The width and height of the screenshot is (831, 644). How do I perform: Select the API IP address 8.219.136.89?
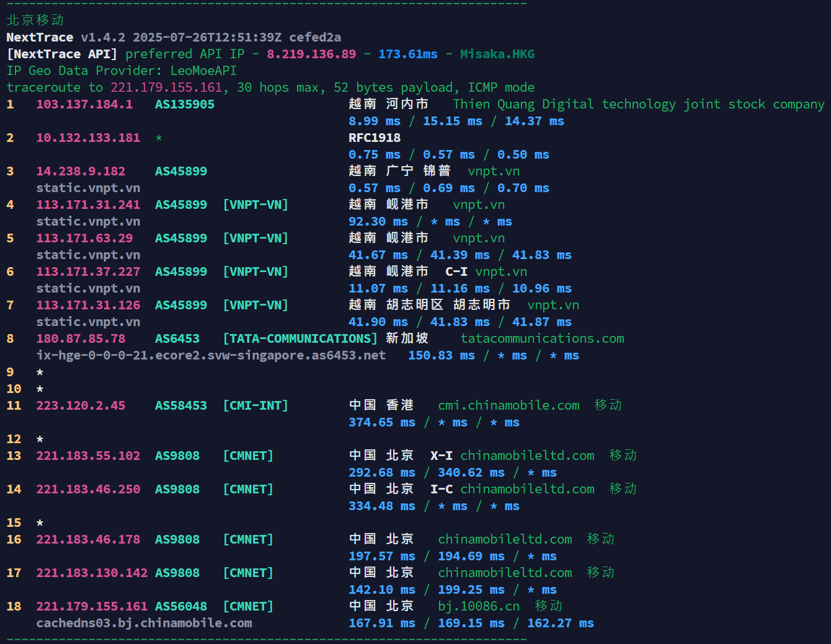coord(311,54)
